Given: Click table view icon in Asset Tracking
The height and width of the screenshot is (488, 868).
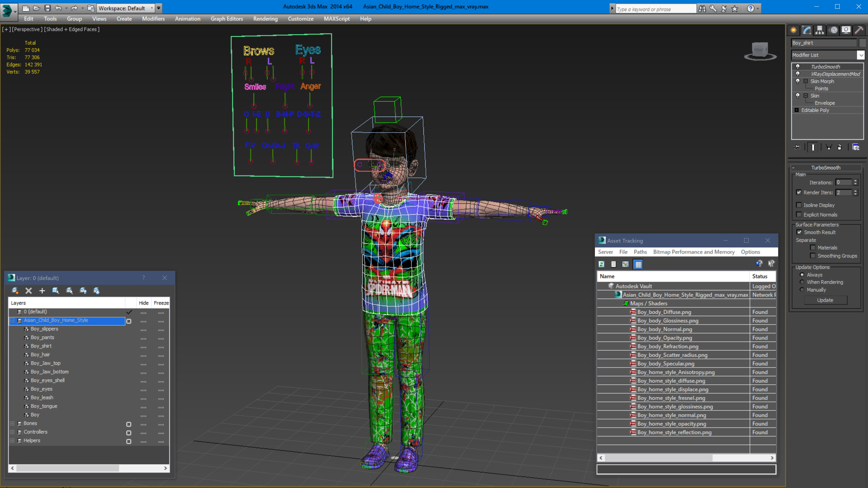Looking at the screenshot, I should pos(638,264).
